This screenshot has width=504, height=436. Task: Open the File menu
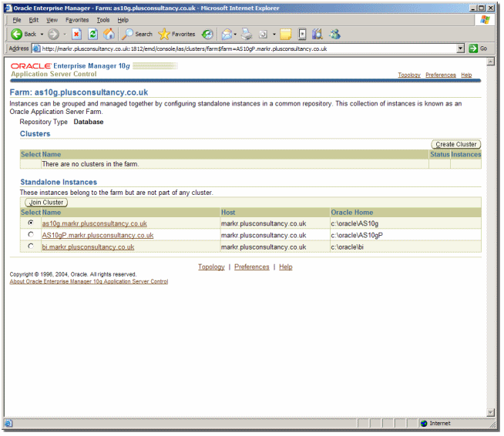point(17,20)
